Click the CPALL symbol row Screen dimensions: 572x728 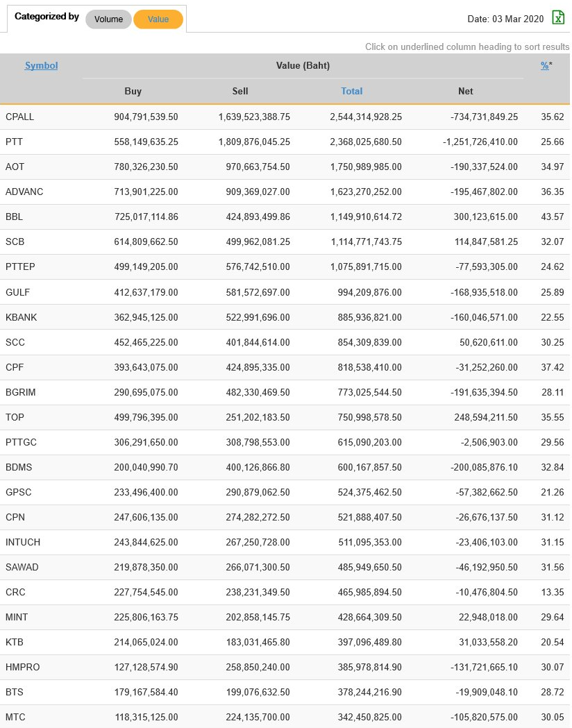tap(19, 117)
